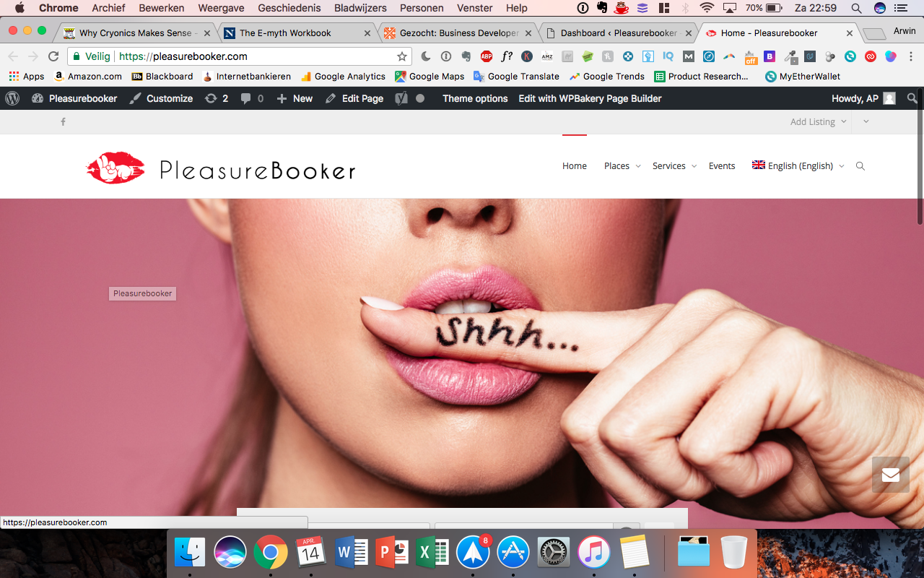Viewport: 924px width, 578px height.
Task: Expand the Add Listing dropdown
Action: 818,122
